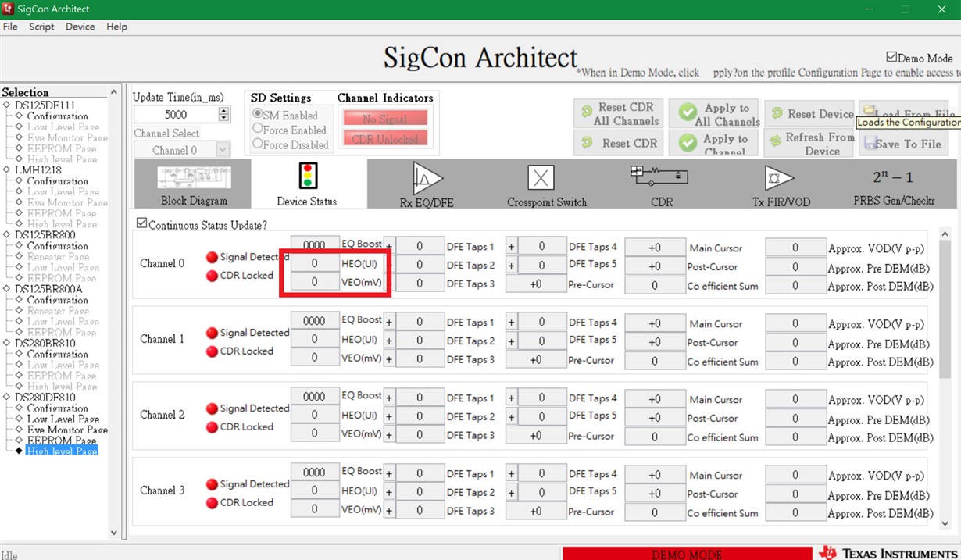This screenshot has width=961, height=560.
Task: Enable the Demo Mode checkbox
Action: (x=891, y=58)
